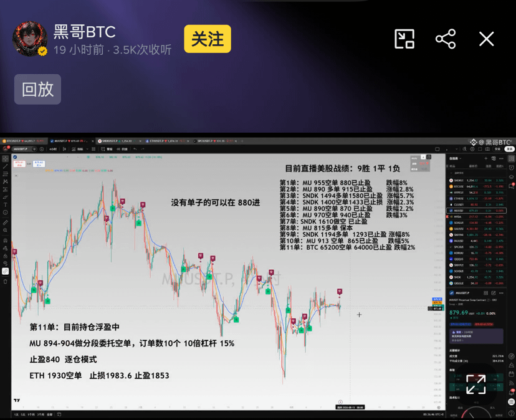516x420 pixels.
Task: Tap the 回放 replay badge
Action: [x=37, y=89]
